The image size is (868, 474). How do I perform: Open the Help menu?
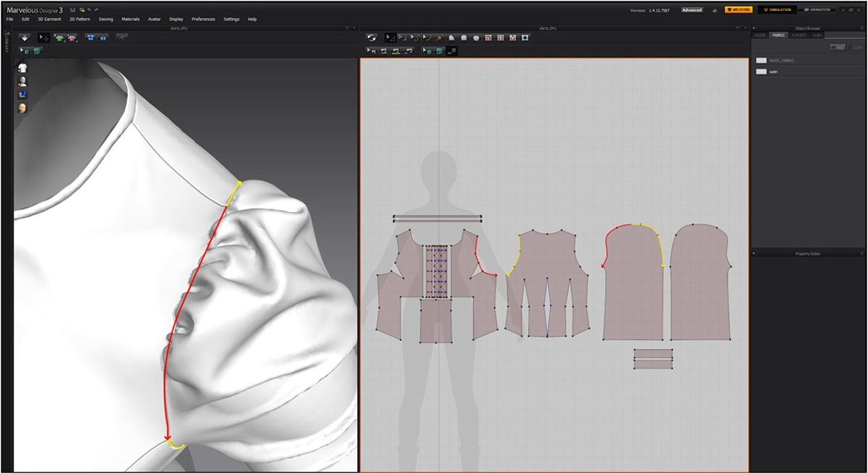[x=252, y=20]
